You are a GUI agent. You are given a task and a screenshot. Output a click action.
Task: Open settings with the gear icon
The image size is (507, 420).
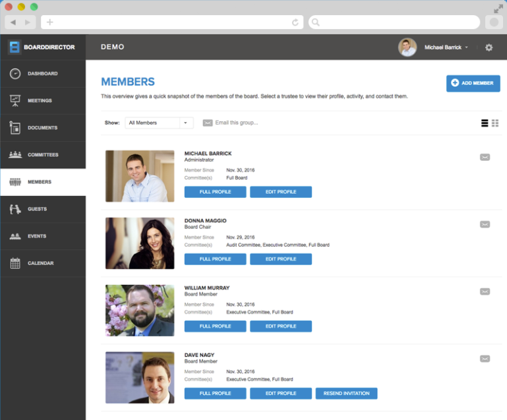pos(489,47)
